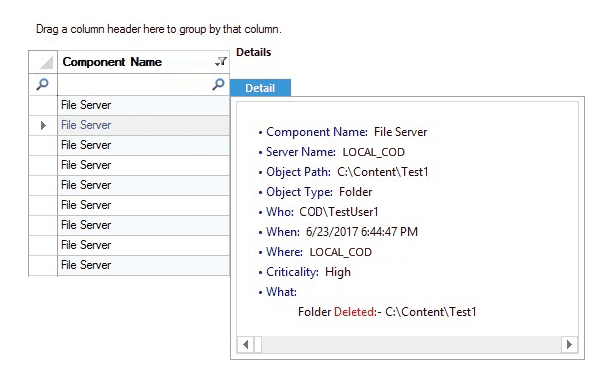Click the left arrow of horizontal scrollbar
612x382 pixels.
246,345
